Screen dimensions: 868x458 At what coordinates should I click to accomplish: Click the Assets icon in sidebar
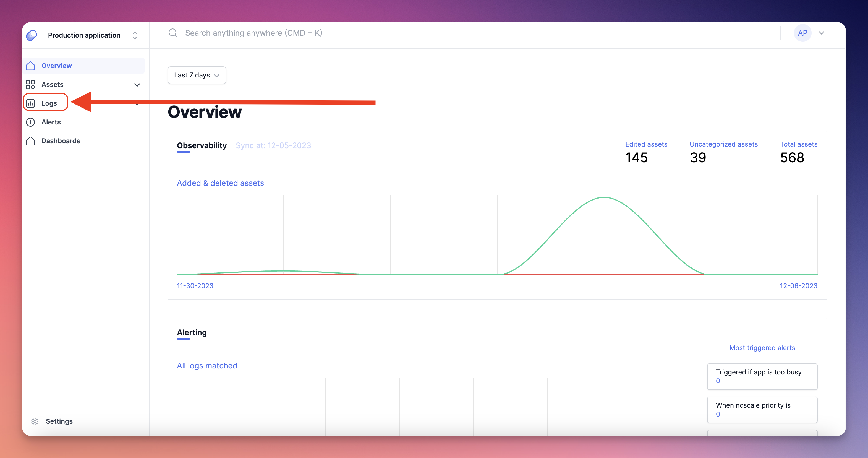pyautogui.click(x=30, y=84)
